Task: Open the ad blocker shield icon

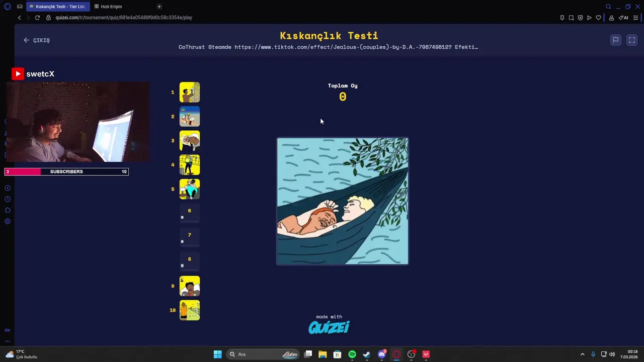Action: (x=580, y=18)
